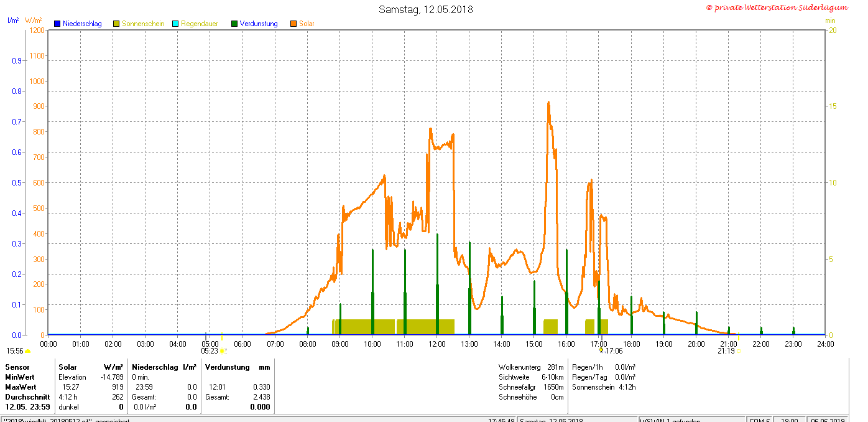Image resolution: width=868 pixels, height=422 pixels.
Task: Click the 21:19 sunset time label
Action: (x=726, y=351)
